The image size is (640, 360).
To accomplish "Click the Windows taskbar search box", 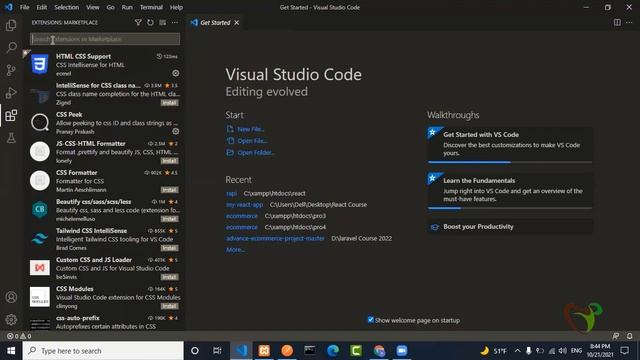I will (103, 351).
